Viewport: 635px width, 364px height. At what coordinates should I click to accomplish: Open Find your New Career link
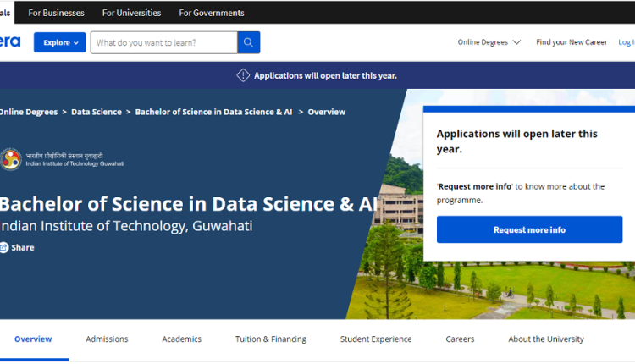[x=571, y=42]
